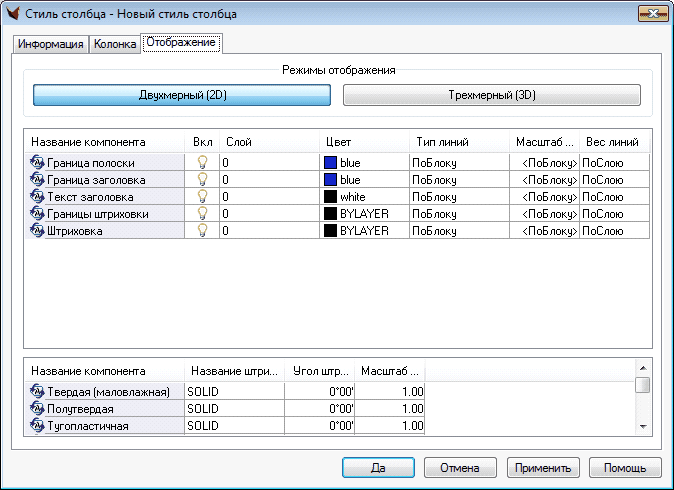
Task: Click the icon beside Твердая (маловлажная)
Action: pyautogui.click(x=38, y=391)
